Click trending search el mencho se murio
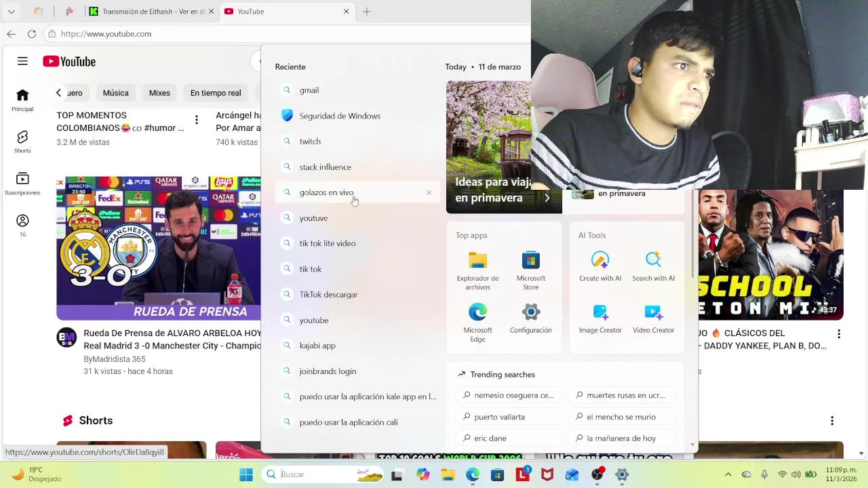The width and height of the screenshot is (868, 488). coord(623,417)
